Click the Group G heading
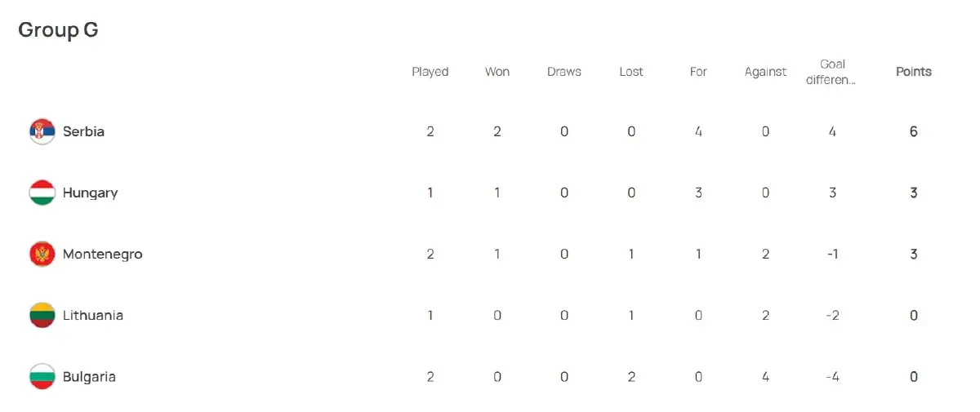 coord(58,30)
